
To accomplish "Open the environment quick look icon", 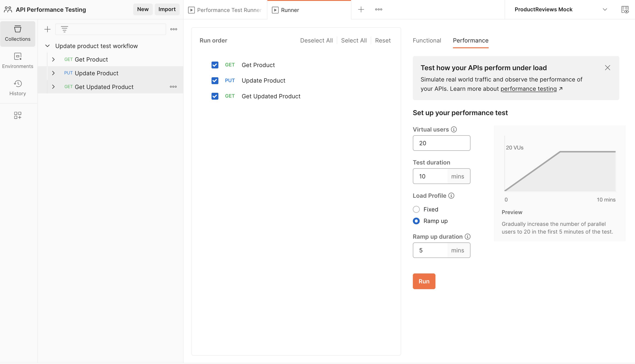I will pyautogui.click(x=625, y=10).
